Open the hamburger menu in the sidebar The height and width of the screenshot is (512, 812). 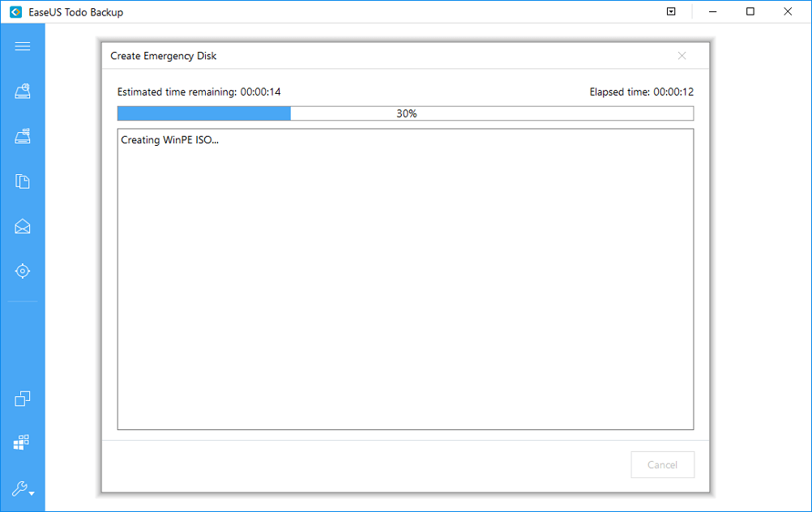pyautogui.click(x=22, y=47)
